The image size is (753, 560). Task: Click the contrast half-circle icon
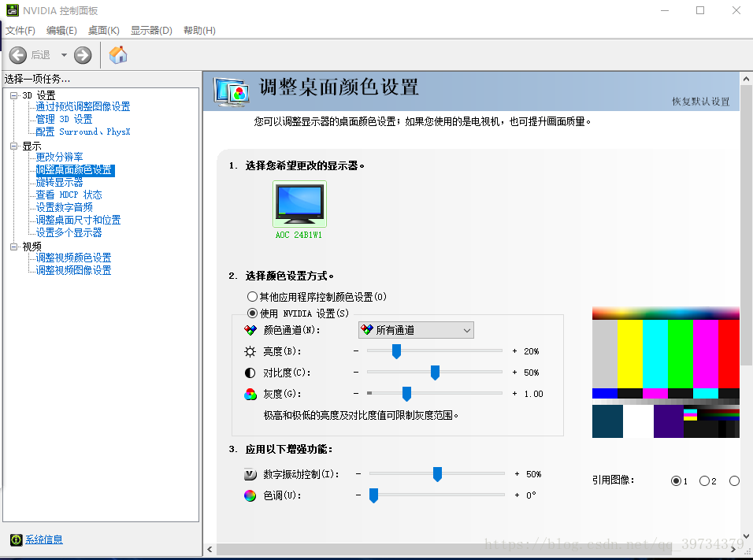(x=250, y=373)
